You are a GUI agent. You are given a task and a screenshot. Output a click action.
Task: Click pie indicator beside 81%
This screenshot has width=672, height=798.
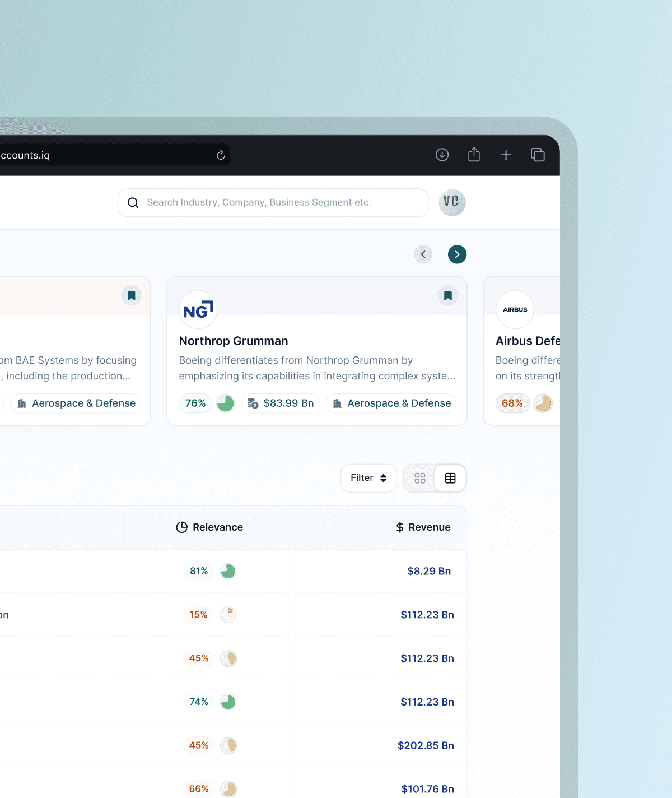coord(228,571)
